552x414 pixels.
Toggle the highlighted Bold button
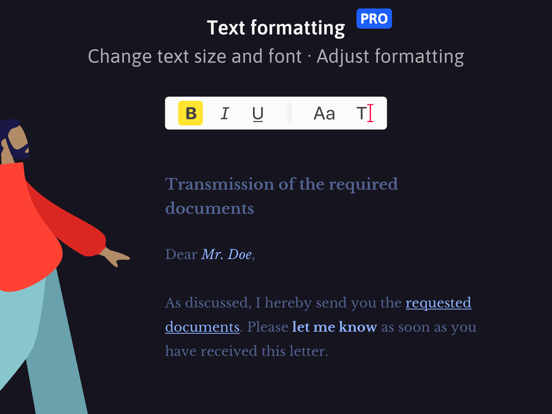tap(190, 113)
